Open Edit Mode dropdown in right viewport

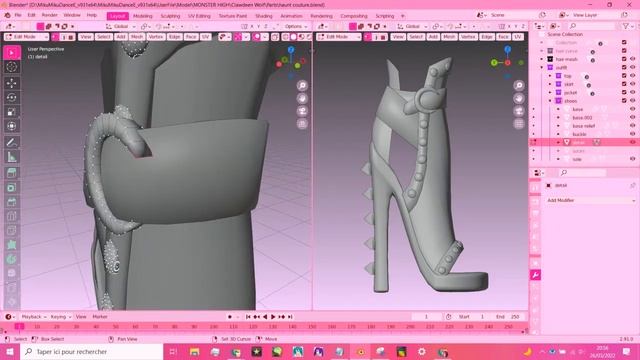click(339, 37)
